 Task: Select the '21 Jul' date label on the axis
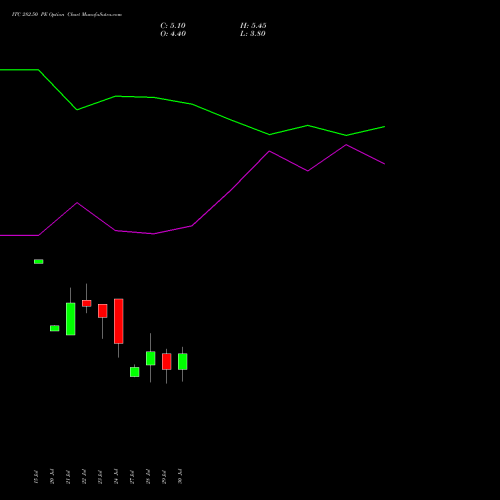68,476
